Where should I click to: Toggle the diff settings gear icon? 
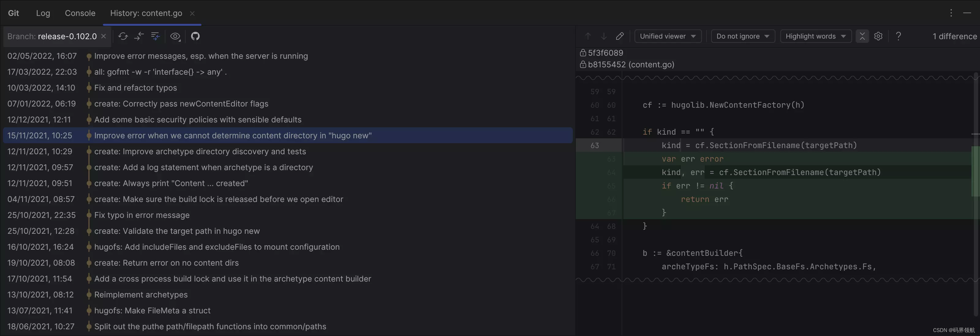tap(877, 36)
